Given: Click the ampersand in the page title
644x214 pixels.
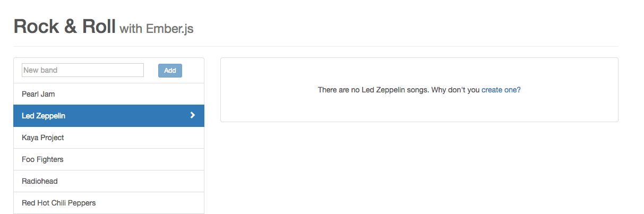Looking at the screenshot, I should point(71,27).
